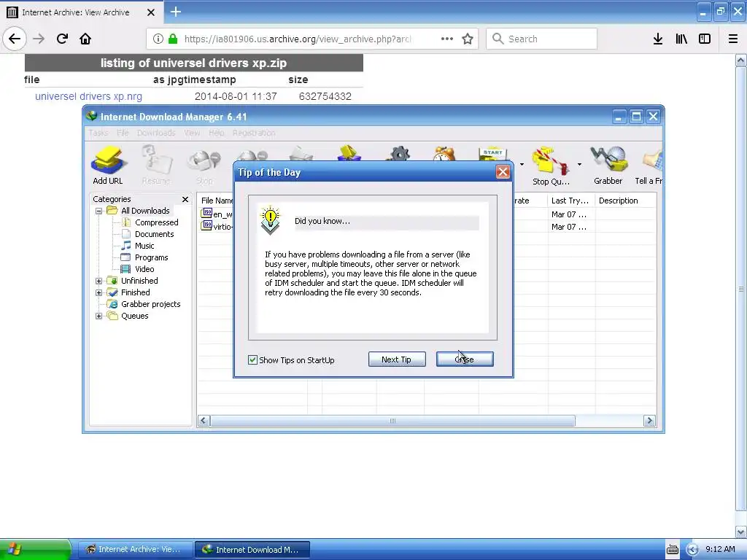The width and height of the screenshot is (747, 560).
Task: Click Internet Download Manager taskbar button
Action: [252, 549]
